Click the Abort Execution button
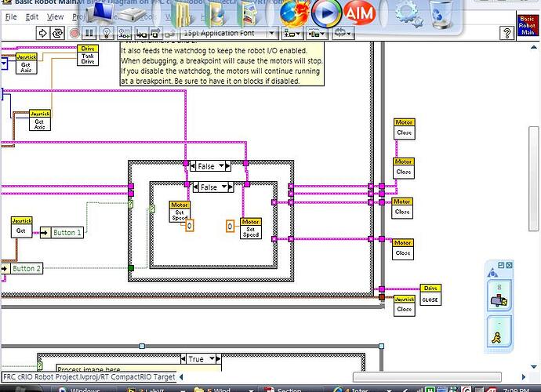This screenshot has height=392, width=541. tap(74, 34)
